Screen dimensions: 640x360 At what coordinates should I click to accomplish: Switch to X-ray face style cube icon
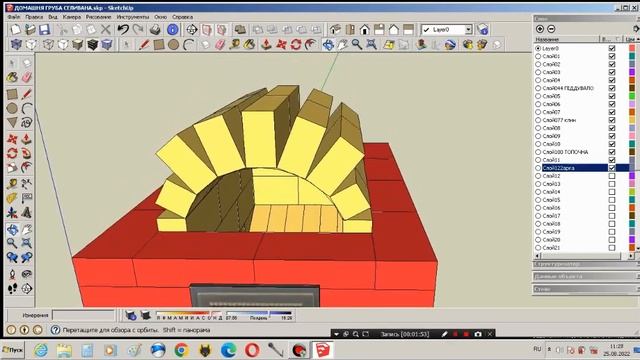(x=16, y=44)
